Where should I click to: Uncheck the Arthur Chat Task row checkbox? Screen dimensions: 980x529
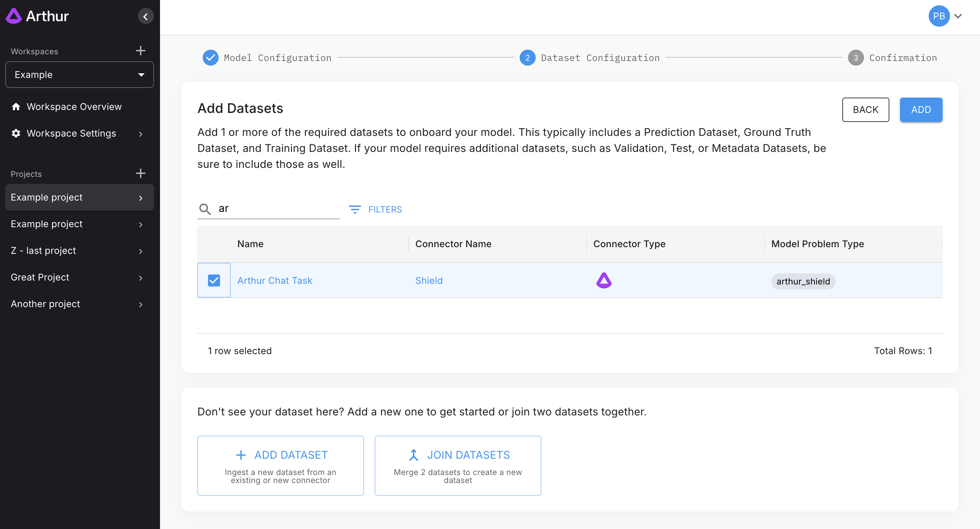(x=214, y=280)
